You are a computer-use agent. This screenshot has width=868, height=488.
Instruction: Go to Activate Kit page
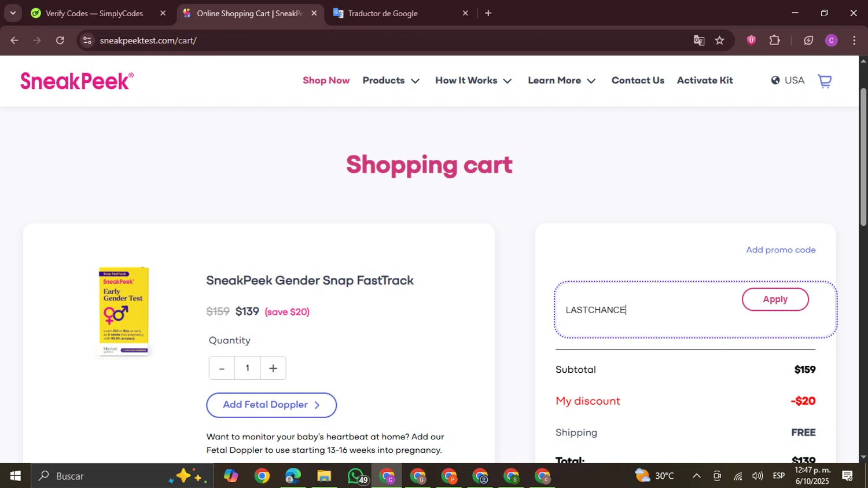pyautogui.click(x=705, y=80)
